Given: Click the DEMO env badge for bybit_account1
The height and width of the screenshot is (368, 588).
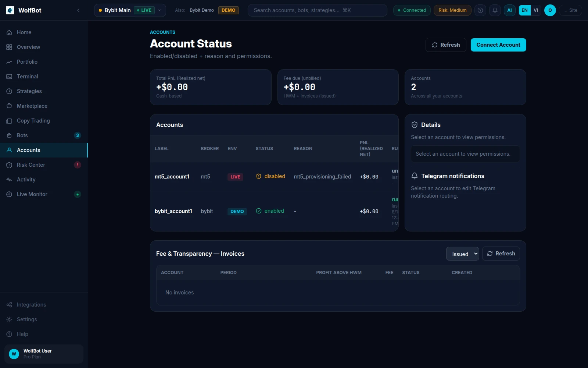Looking at the screenshot, I should click(237, 212).
